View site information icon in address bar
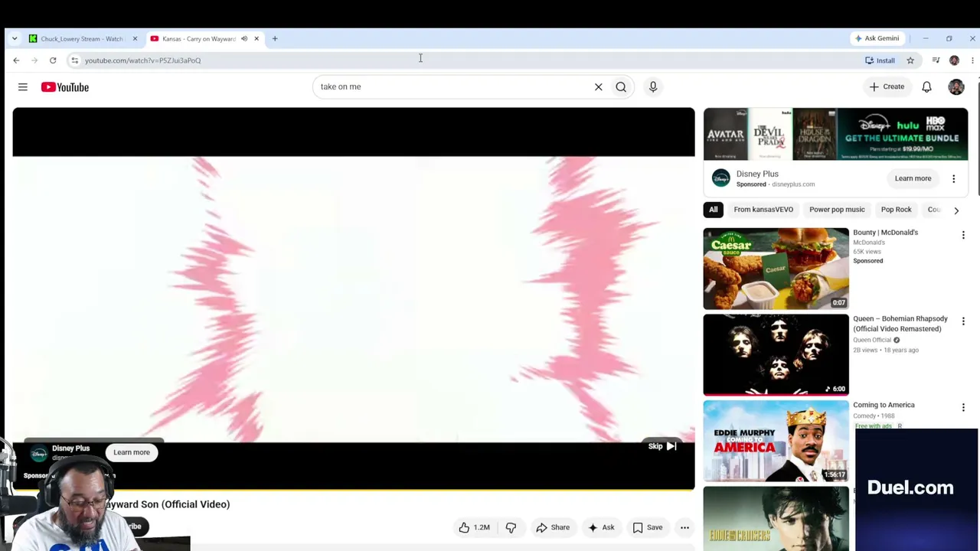980x551 pixels. pyautogui.click(x=74, y=60)
